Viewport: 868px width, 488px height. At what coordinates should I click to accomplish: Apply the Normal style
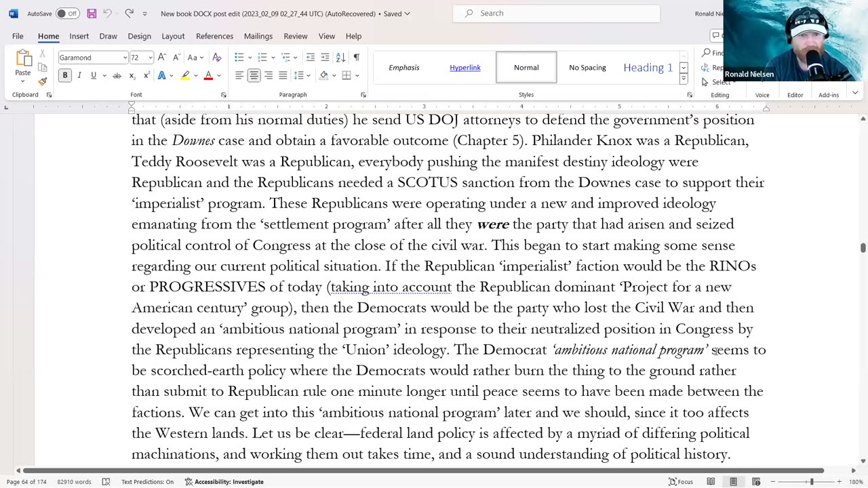click(x=526, y=67)
